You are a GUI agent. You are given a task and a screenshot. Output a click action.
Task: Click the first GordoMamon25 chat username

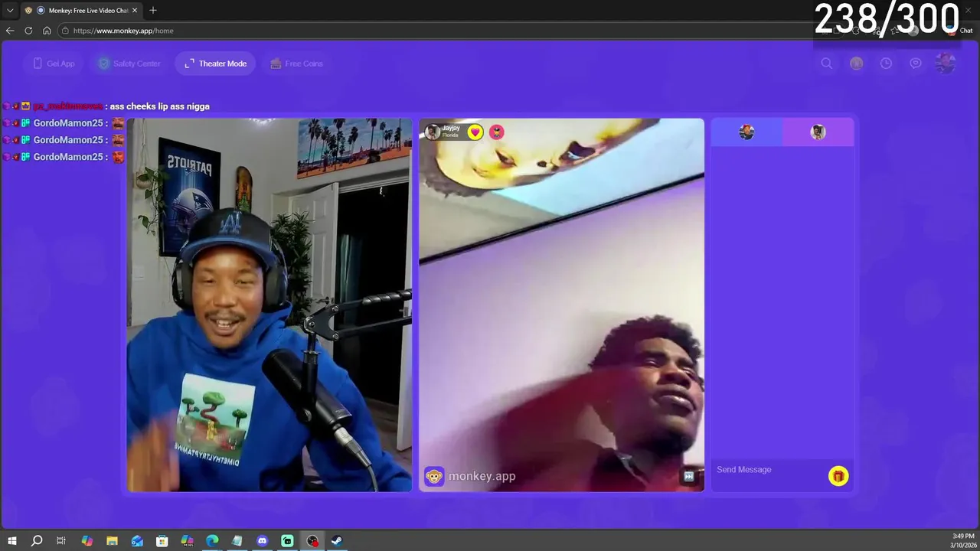(x=67, y=123)
